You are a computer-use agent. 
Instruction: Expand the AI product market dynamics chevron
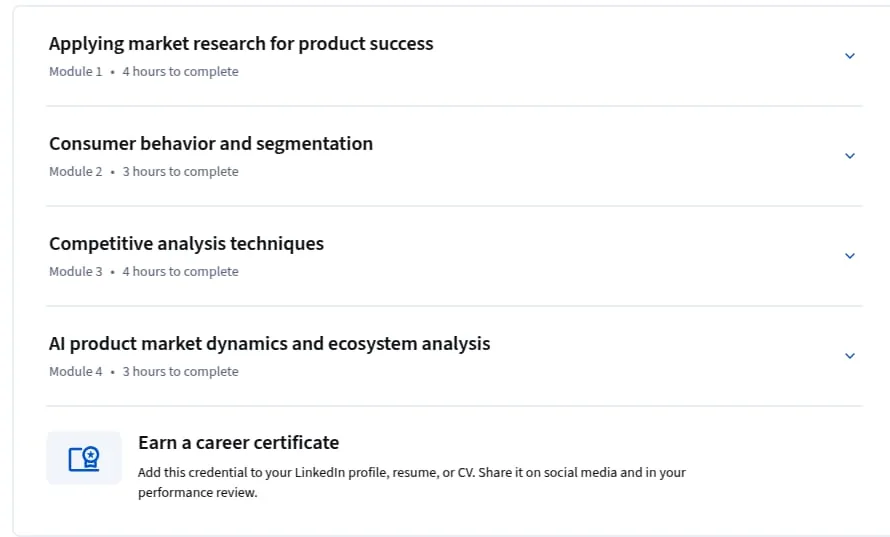point(850,355)
